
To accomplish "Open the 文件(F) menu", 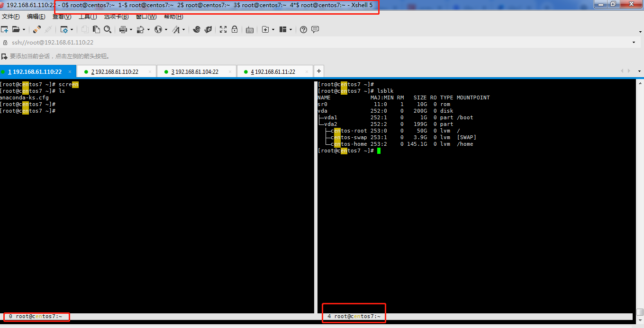I will (x=11, y=17).
